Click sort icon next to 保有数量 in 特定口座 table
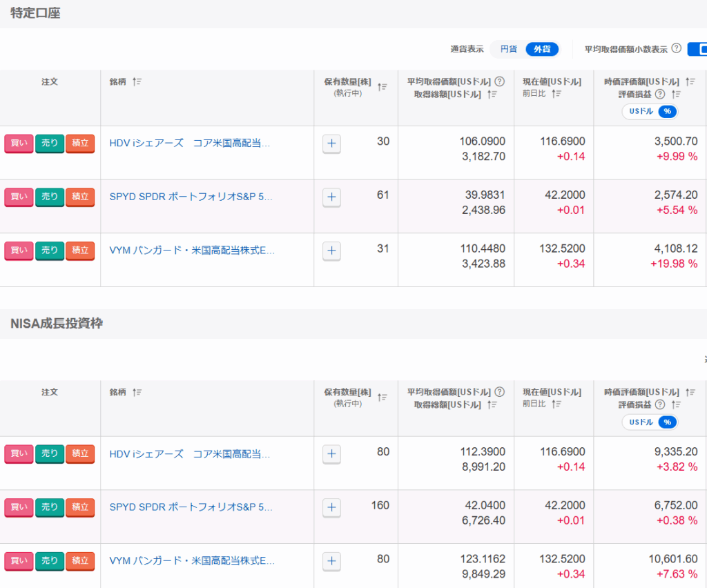707x588 pixels. point(382,87)
